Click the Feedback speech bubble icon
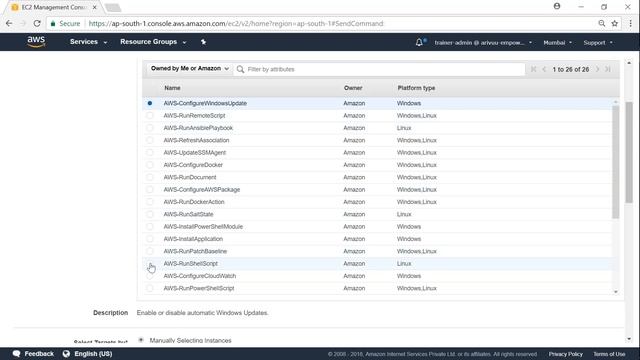This screenshot has height=360, width=640. coord(16,353)
